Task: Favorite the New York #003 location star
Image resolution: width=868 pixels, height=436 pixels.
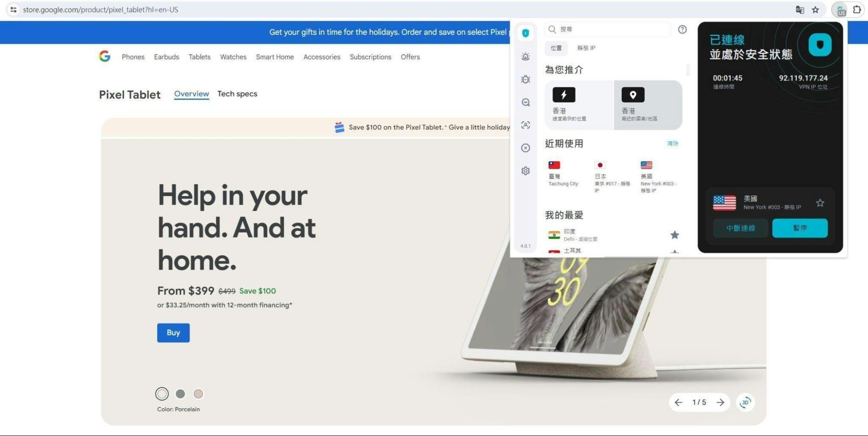Action: tap(820, 203)
